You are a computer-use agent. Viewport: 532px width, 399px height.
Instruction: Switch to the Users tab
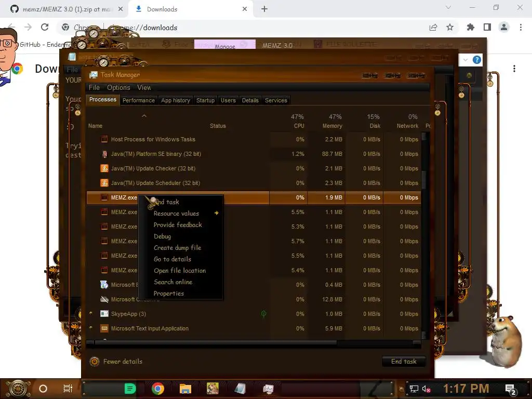(228, 100)
